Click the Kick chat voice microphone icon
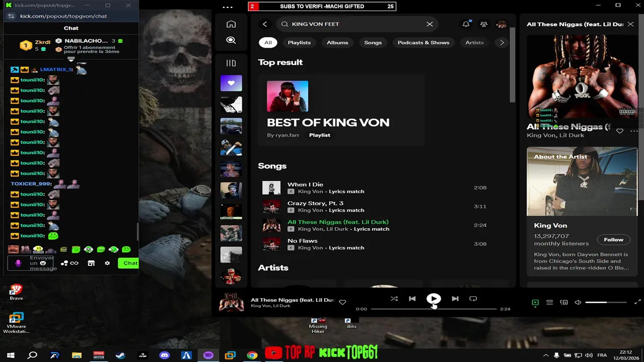Image resolution: width=644 pixels, height=362 pixels. click(x=18, y=263)
